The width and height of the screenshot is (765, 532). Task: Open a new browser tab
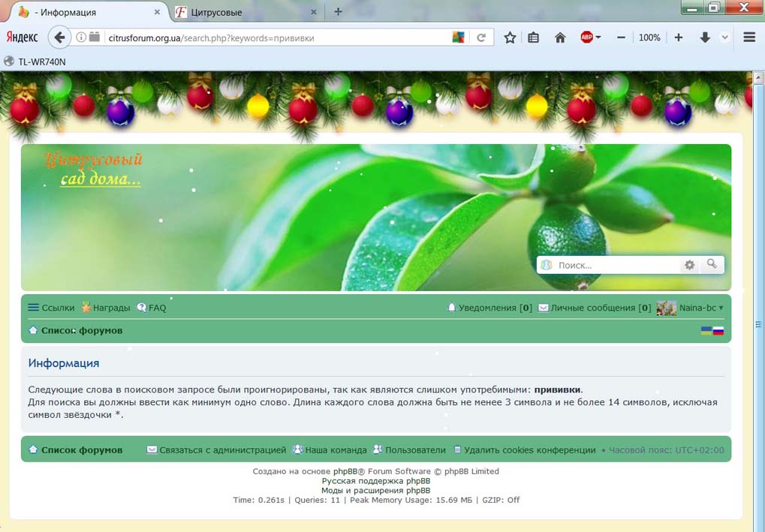pos(338,11)
